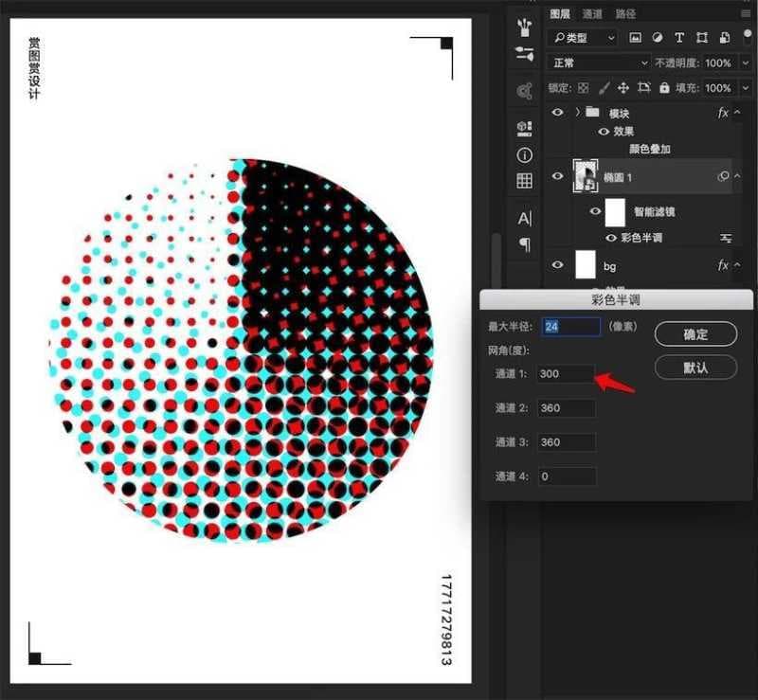Click the lock all padlock icon
The width and height of the screenshot is (758, 700).
(666, 88)
